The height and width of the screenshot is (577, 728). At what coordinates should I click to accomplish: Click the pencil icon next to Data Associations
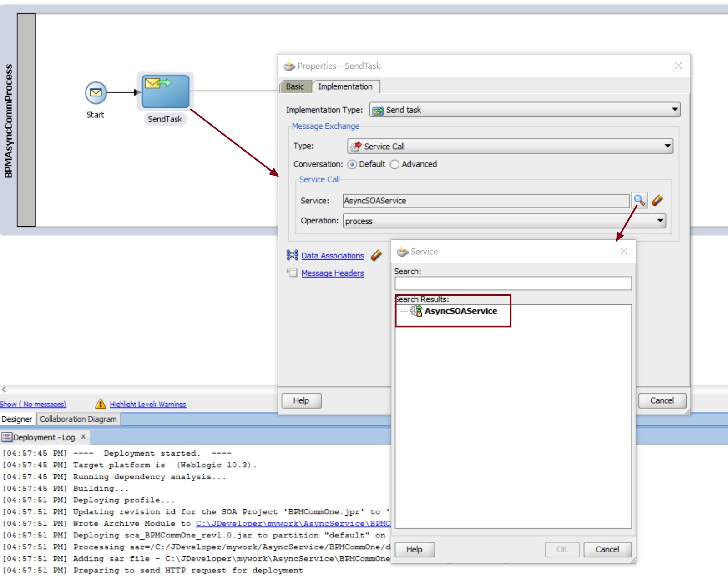tap(376, 256)
